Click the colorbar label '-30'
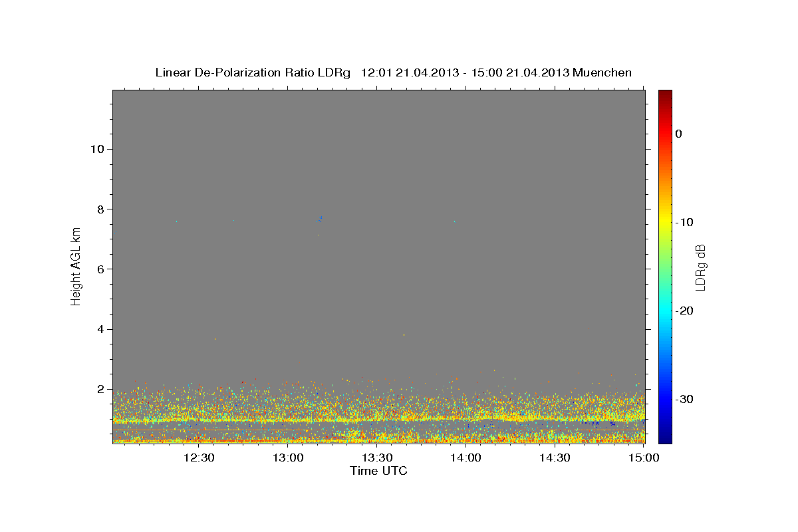798x532 pixels. click(x=684, y=399)
